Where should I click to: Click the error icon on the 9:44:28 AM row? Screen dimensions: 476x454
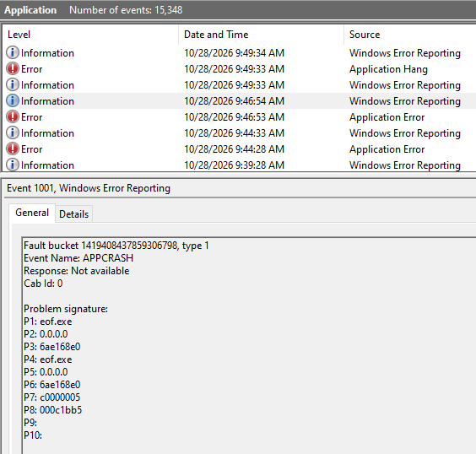(13, 149)
